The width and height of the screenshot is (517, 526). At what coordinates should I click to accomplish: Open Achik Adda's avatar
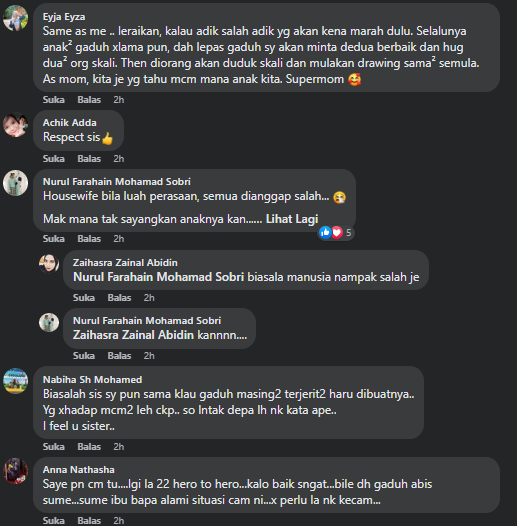15,125
